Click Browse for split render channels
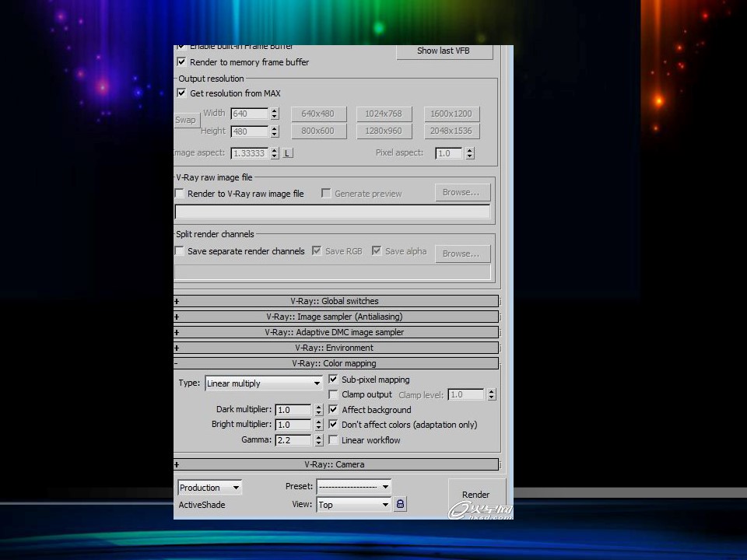 (462, 254)
